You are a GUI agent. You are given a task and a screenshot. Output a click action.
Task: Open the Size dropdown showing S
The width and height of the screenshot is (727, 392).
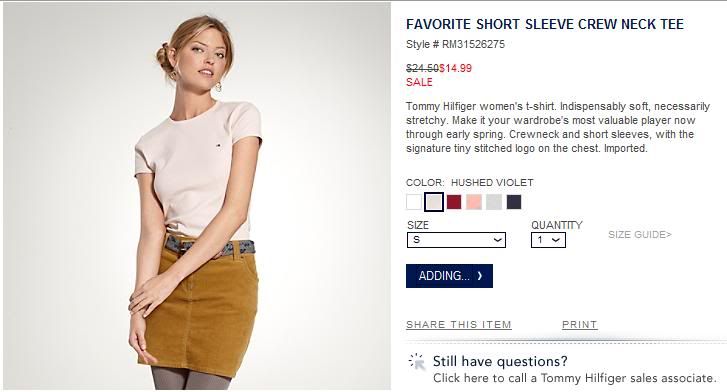tap(456, 240)
